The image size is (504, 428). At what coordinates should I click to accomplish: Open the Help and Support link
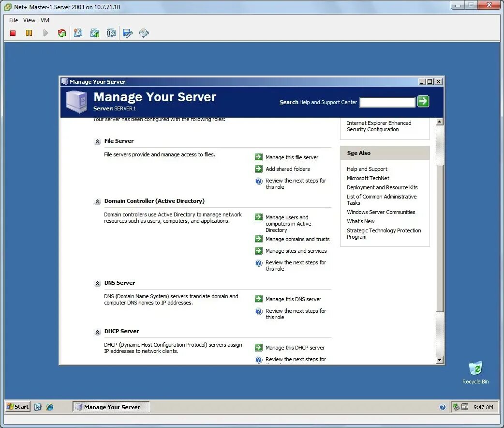367,169
